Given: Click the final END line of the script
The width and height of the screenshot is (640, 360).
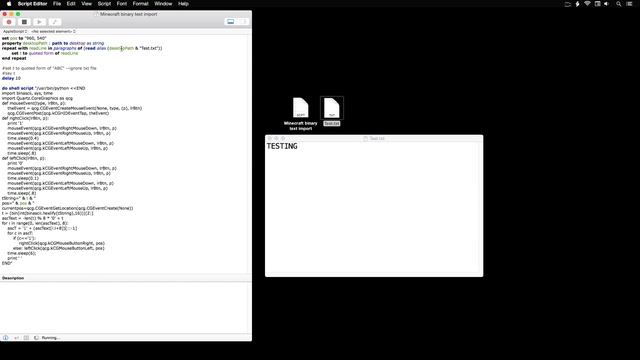Looking at the screenshot, I should tap(7, 263).
